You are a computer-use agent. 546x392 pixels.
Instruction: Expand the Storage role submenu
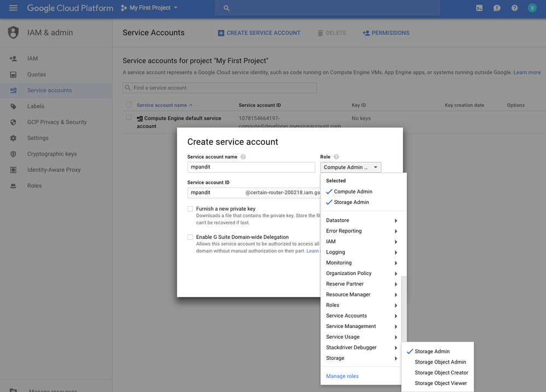pyautogui.click(x=361, y=358)
